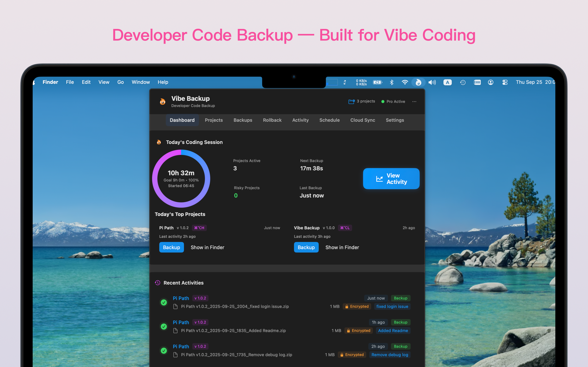Click the Pro Active status indicator
588x367 pixels.
tap(393, 102)
